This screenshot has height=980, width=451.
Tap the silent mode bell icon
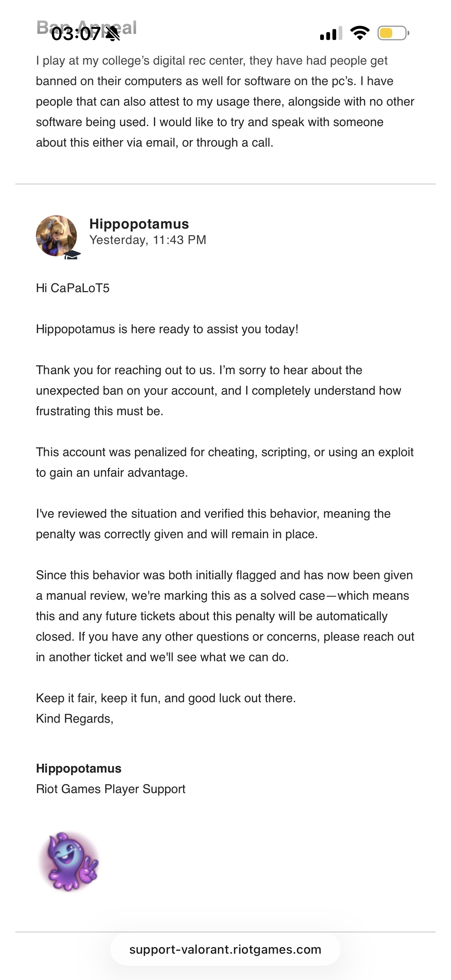pos(112,34)
